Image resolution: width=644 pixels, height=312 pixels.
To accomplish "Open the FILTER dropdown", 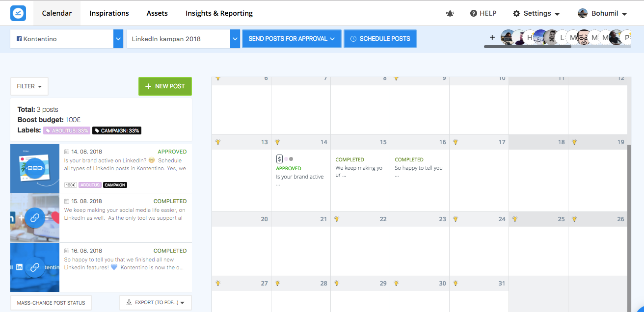I will [x=29, y=86].
